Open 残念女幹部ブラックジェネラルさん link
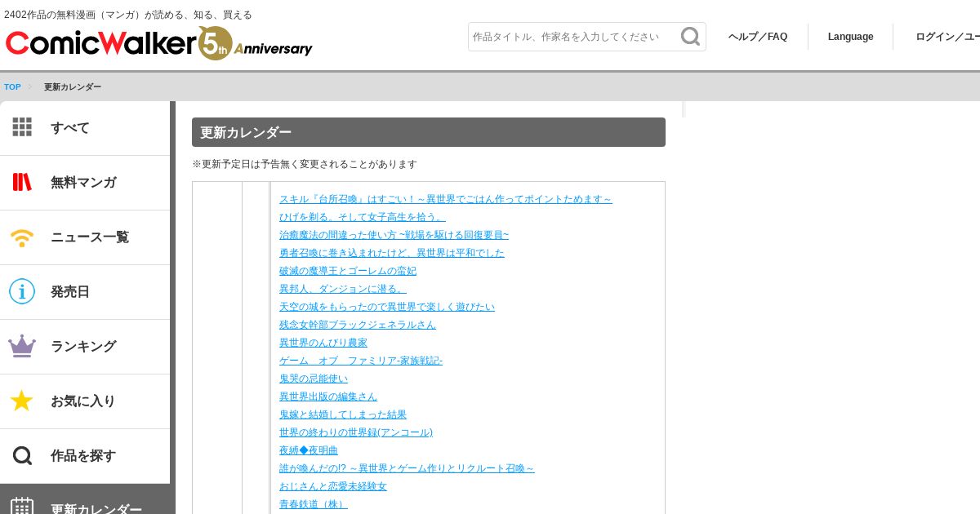Image resolution: width=980 pixels, height=514 pixels. (x=358, y=325)
